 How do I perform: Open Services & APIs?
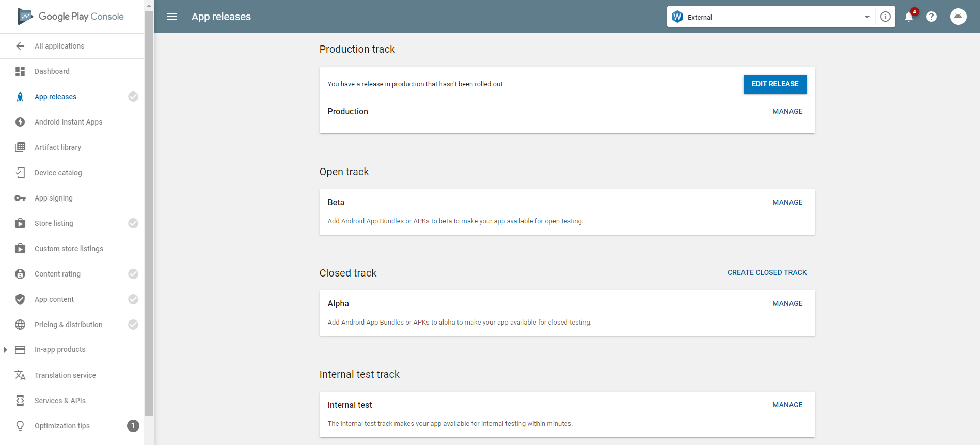[60, 401]
